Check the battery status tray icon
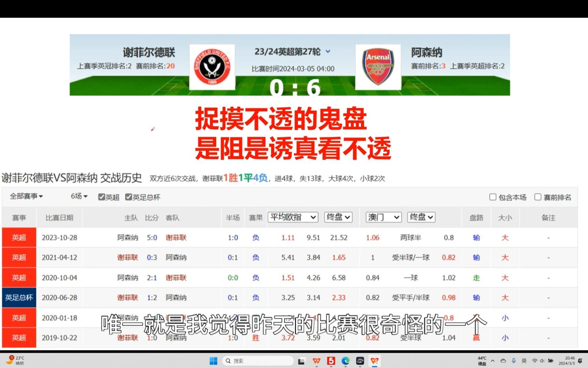The height and width of the screenshot is (368, 588). click(550, 361)
